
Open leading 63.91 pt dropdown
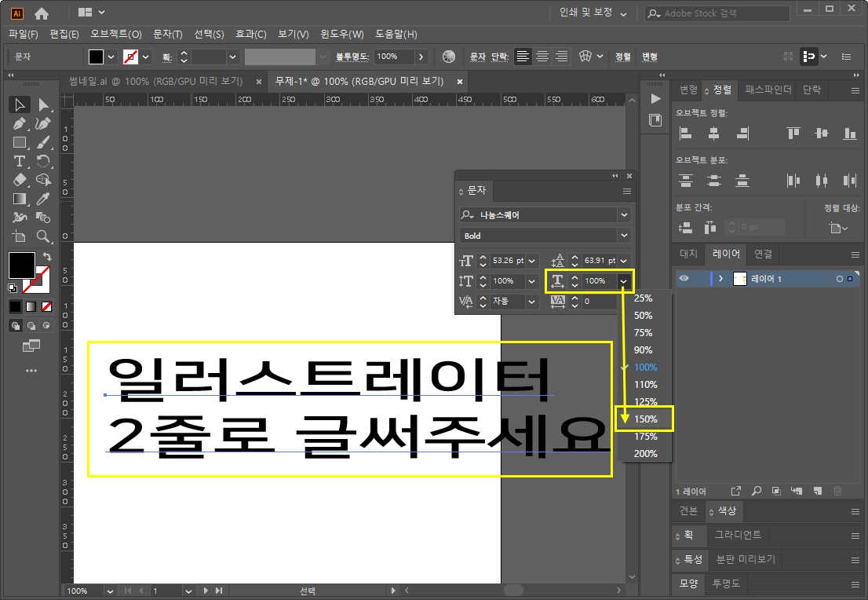[x=624, y=261]
